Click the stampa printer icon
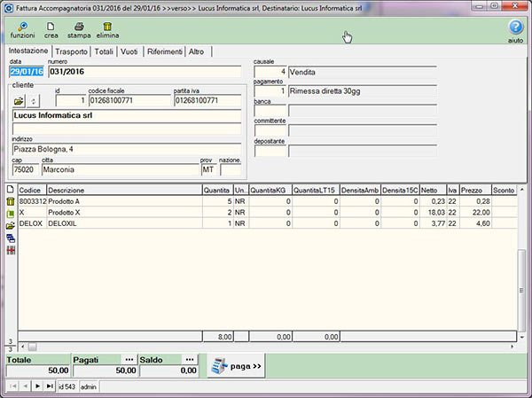Screen dimensions: 532x398 pos(79,30)
